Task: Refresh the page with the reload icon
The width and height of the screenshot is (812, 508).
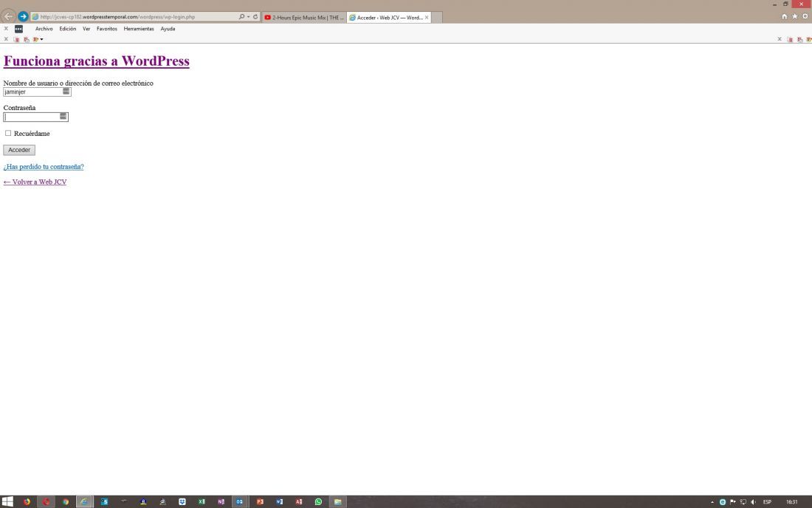Action: coord(255,16)
